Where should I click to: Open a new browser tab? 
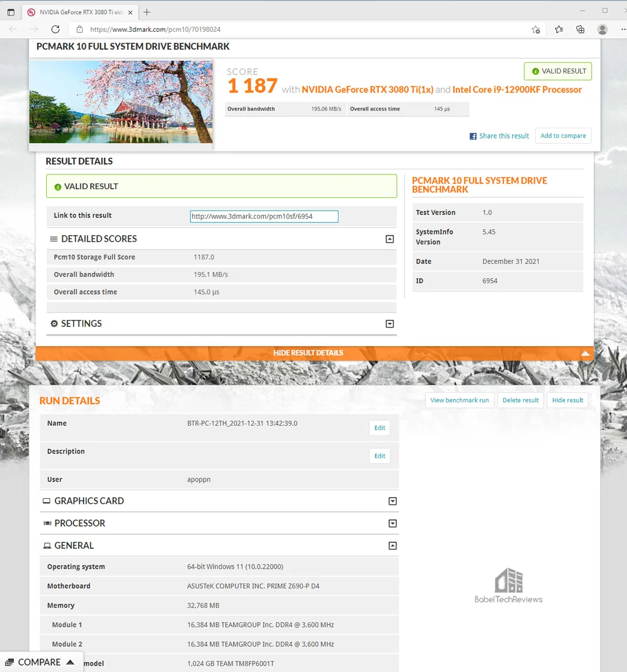(x=146, y=13)
